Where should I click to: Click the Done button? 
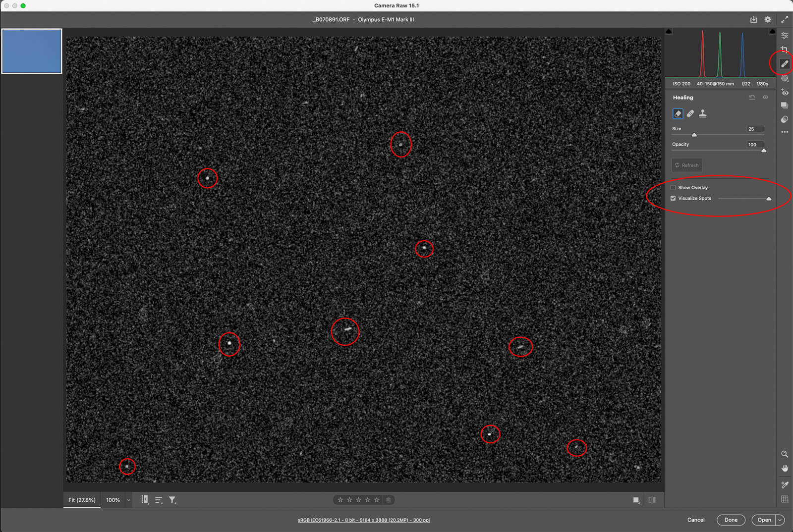click(x=731, y=520)
